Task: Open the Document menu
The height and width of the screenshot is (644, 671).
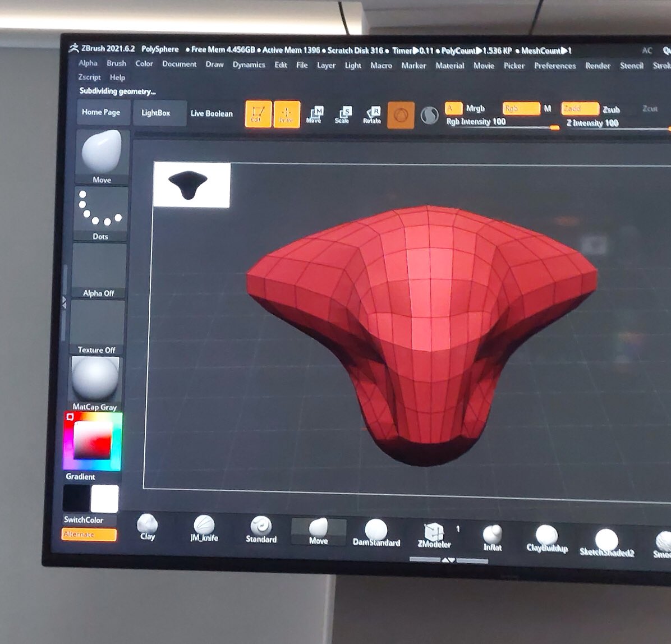Action: [x=180, y=64]
